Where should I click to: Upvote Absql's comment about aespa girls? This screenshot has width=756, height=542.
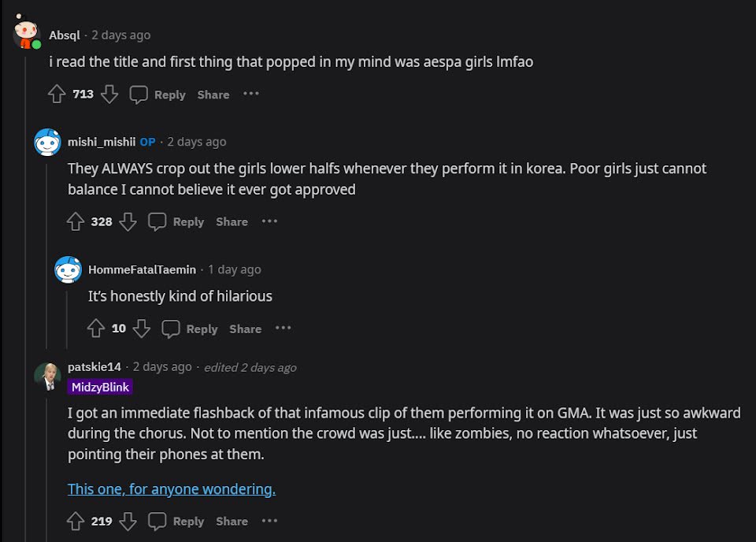(57, 95)
